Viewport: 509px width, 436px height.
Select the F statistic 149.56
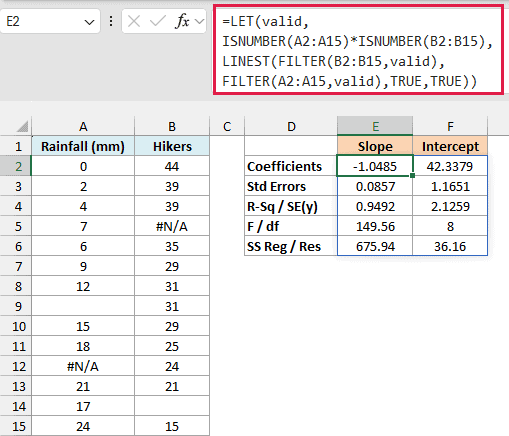point(375,226)
